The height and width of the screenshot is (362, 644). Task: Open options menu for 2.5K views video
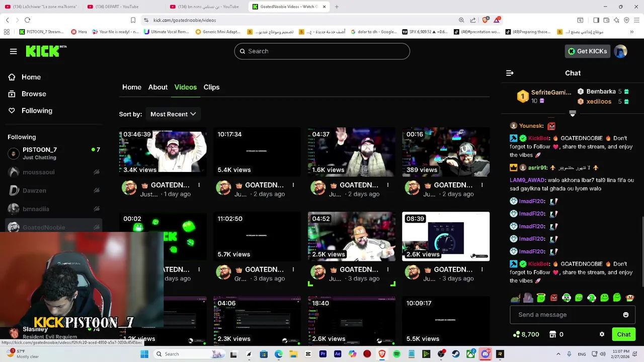388,269
